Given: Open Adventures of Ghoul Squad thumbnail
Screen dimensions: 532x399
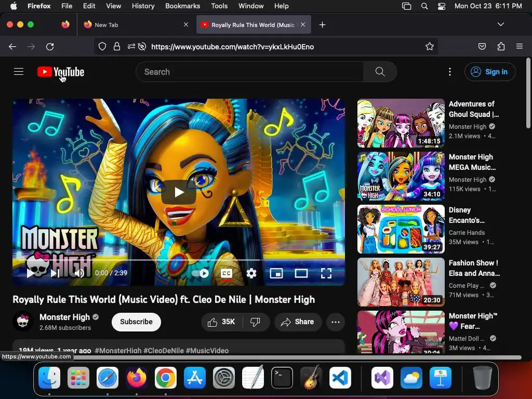Looking at the screenshot, I should point(401,123).
